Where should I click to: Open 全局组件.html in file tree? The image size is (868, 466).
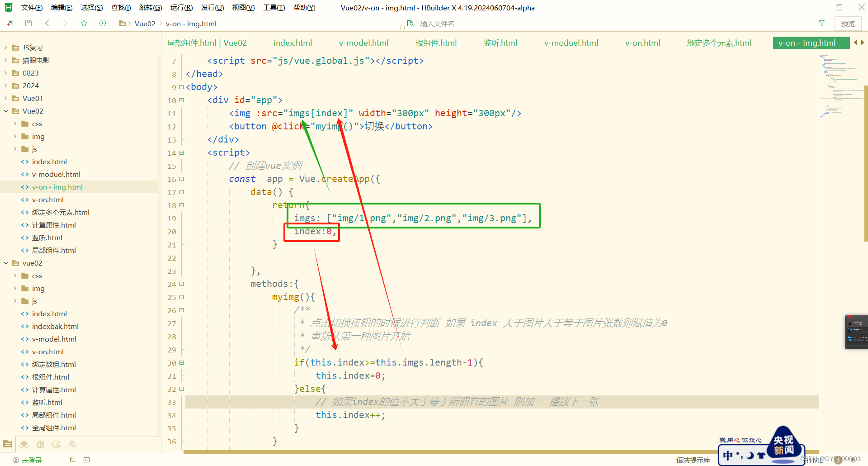(54, 428)
